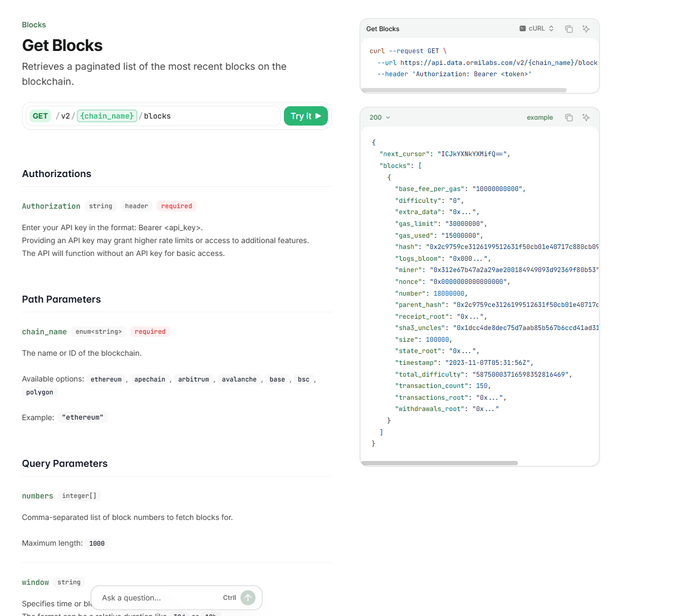The height and width of the screenshot is (616, 680).
Task: Copy the example response JSON
Action: (568, 118)
